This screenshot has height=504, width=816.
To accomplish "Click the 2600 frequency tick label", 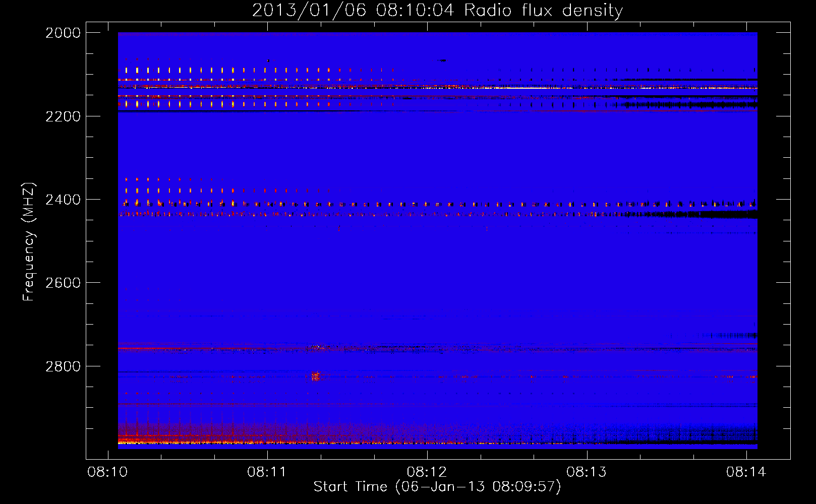I will point(63,283).
